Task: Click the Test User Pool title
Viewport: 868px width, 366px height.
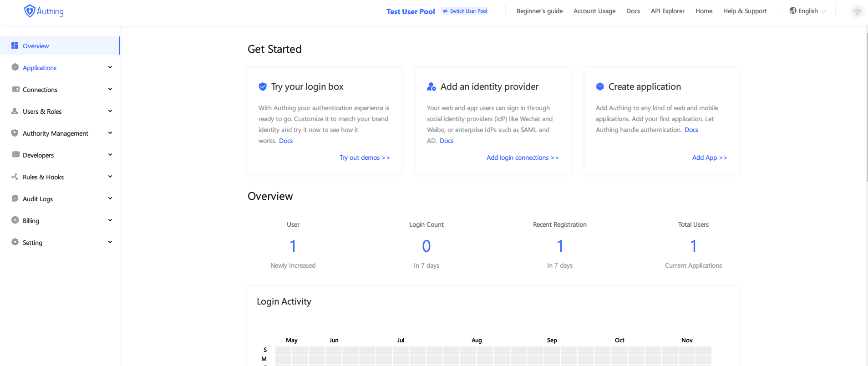Action: pos(411,11)
